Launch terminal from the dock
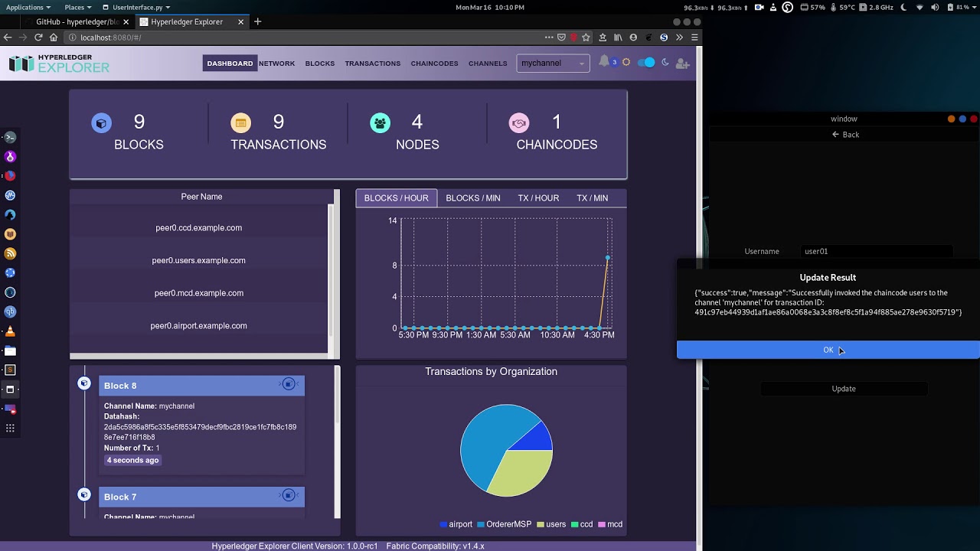Viewport: 980px width, 551px height. point(10,137)
